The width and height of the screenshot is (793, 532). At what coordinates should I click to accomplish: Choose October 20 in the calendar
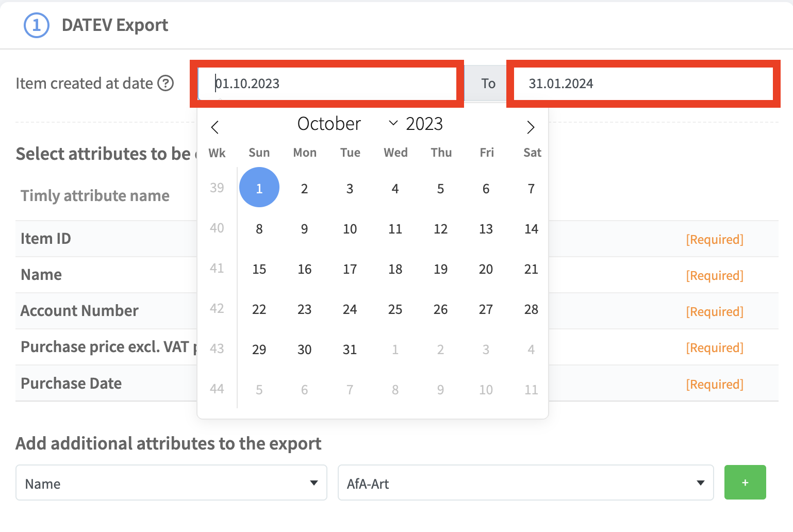486,269
